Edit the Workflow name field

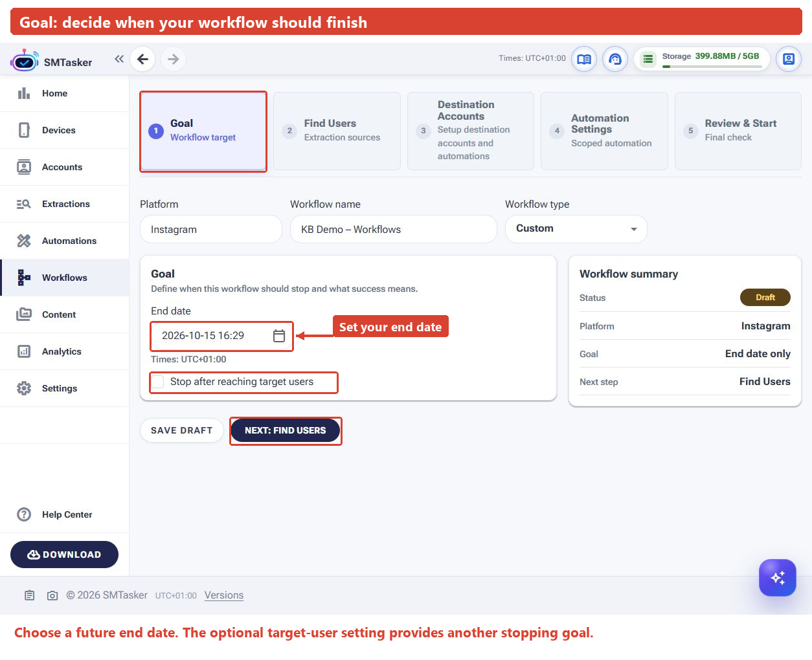tap(394, 229)
